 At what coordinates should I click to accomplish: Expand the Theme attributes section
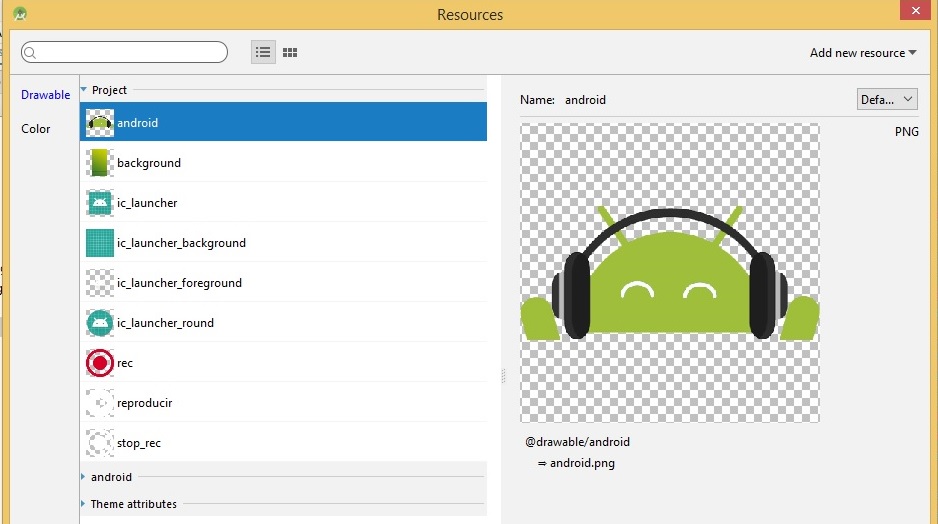[84, 504]
